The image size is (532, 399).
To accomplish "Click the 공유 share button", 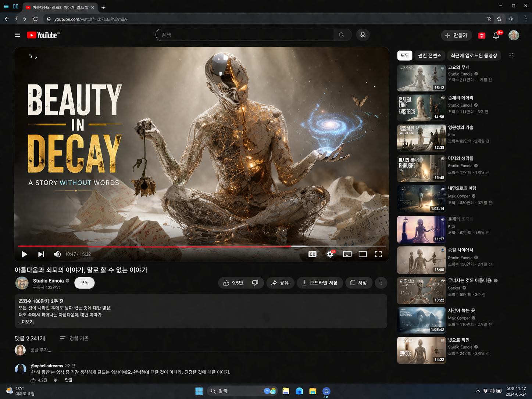I will (280, 283).
